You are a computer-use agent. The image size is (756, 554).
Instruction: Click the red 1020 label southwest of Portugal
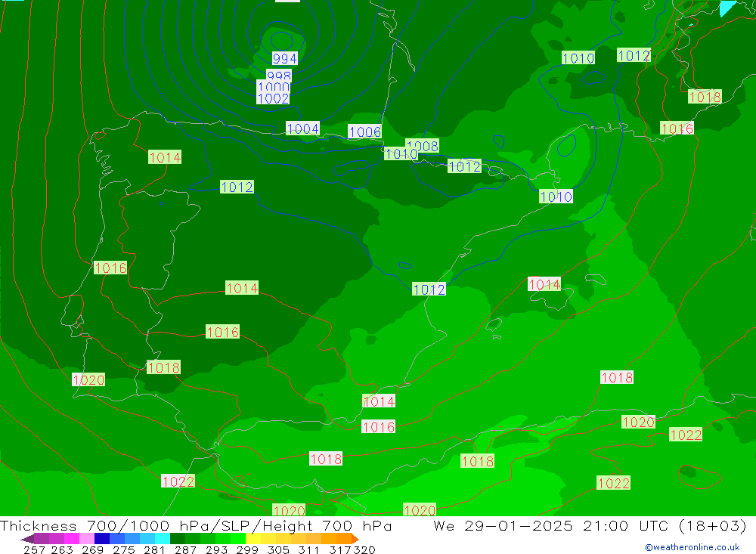click(x=88, y=379)
